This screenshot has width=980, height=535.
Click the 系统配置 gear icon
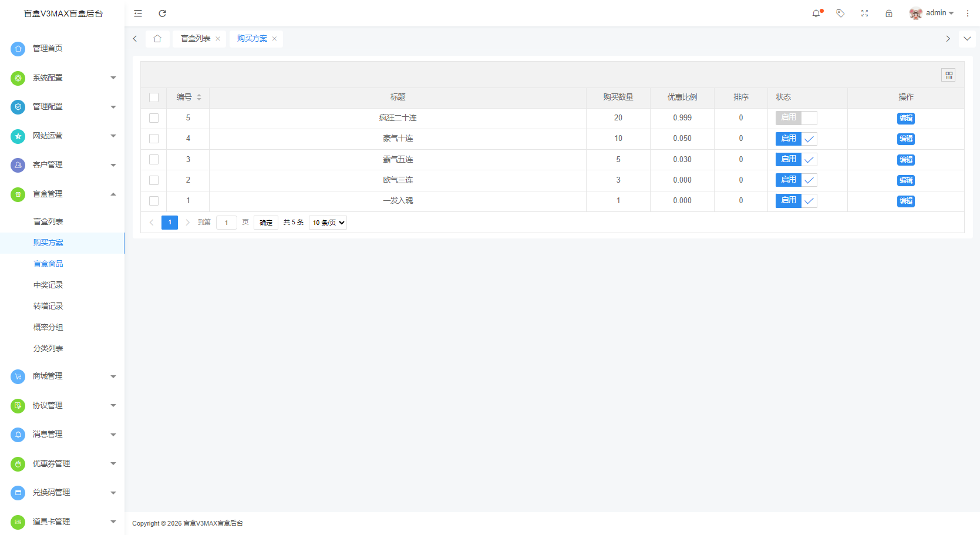(x=18, y=78)
